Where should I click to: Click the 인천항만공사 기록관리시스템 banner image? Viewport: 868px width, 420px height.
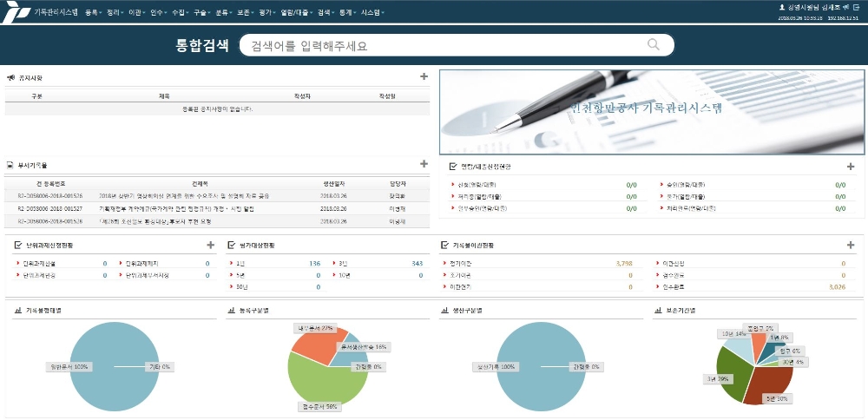(x=652, y=112)
